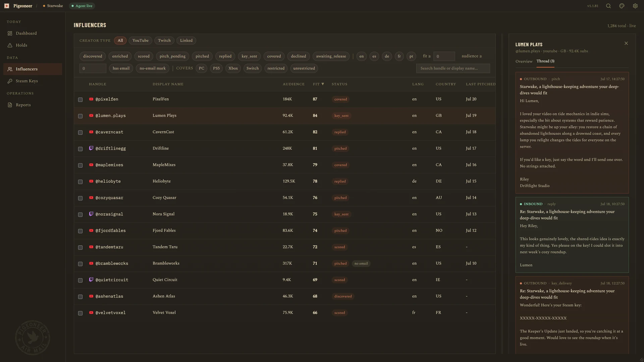Click YouTube icon beside @heliobyte
This screenshot has width=644, height=362.
[91, 181]
